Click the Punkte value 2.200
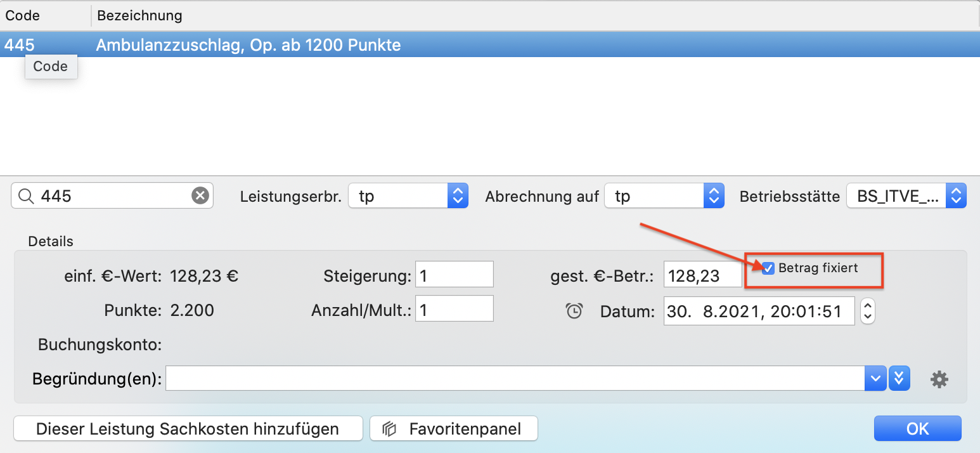This screenshot has height=453, width=980. click(192, 310)
